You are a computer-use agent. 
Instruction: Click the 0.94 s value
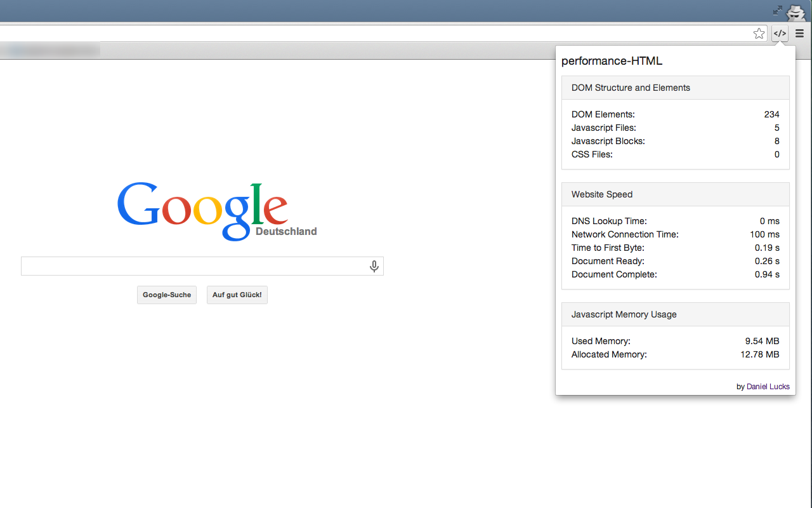pyautogui.click(x=767, y=274)
